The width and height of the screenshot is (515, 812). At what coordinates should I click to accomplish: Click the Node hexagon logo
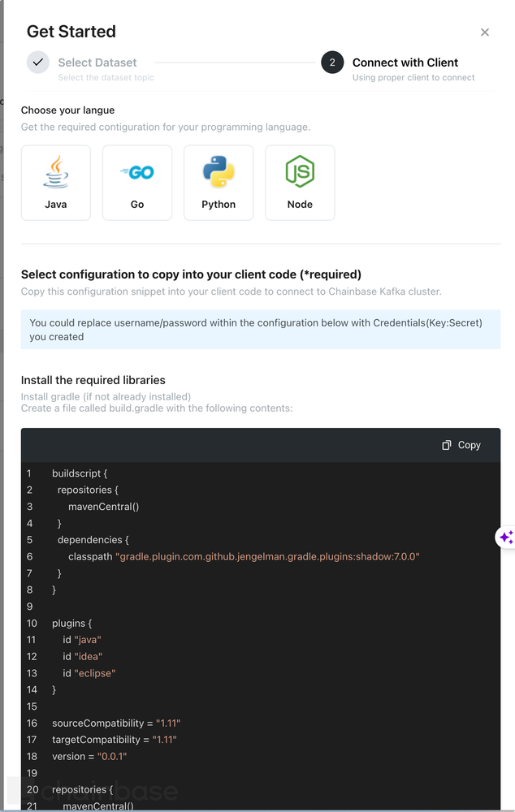pyautogui.click(x=299, y=171)
